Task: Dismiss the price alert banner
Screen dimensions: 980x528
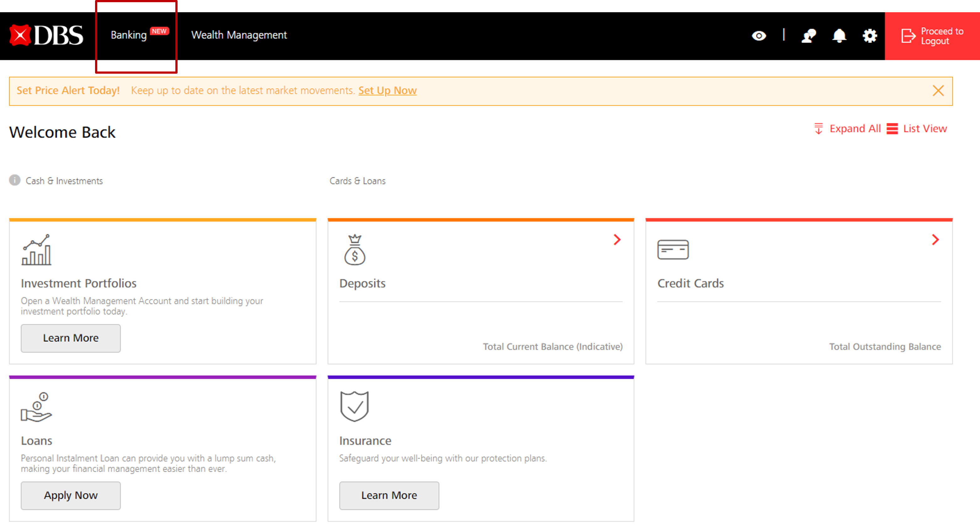Action: [938, 91]
